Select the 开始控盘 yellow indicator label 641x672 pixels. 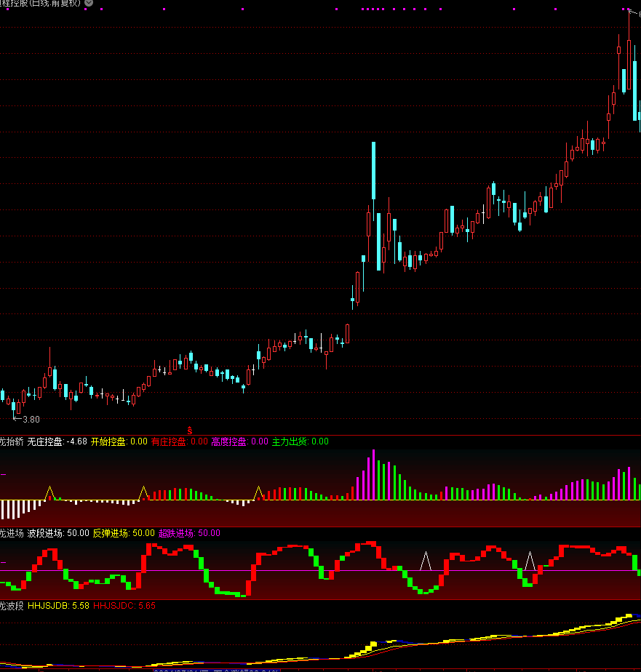pyautogui.click(x=119, y=441)
